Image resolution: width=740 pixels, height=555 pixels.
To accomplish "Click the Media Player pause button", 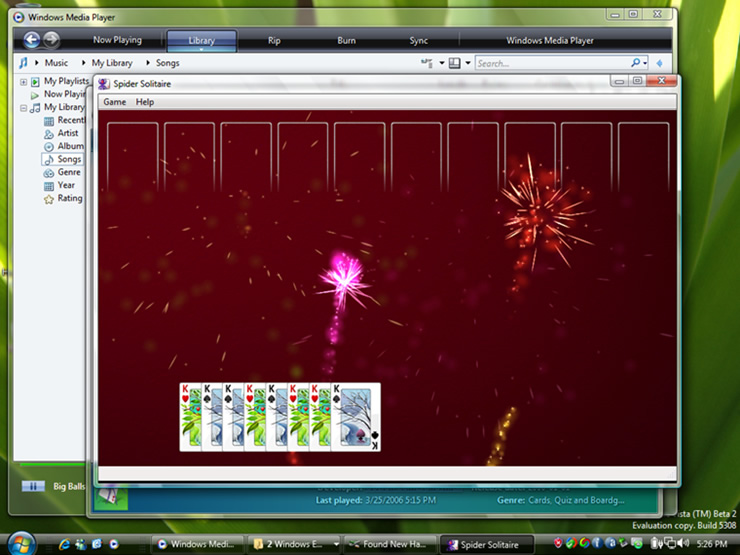I will point(32,486).
